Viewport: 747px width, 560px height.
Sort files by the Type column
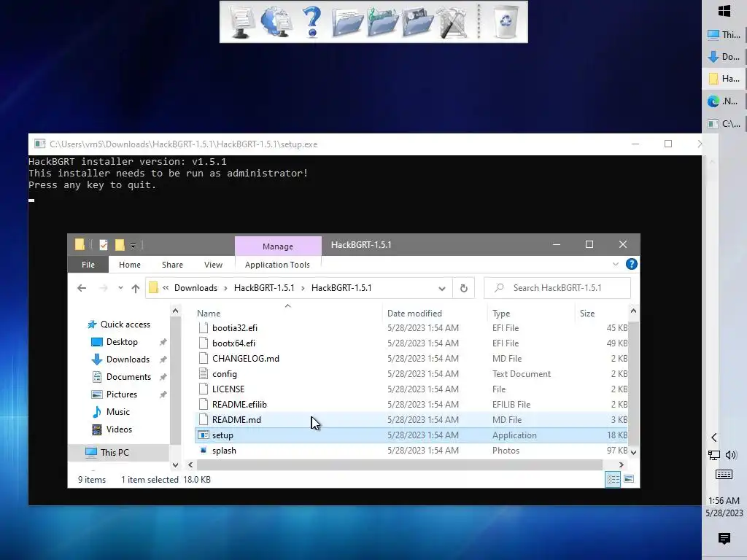click(531, 314)
